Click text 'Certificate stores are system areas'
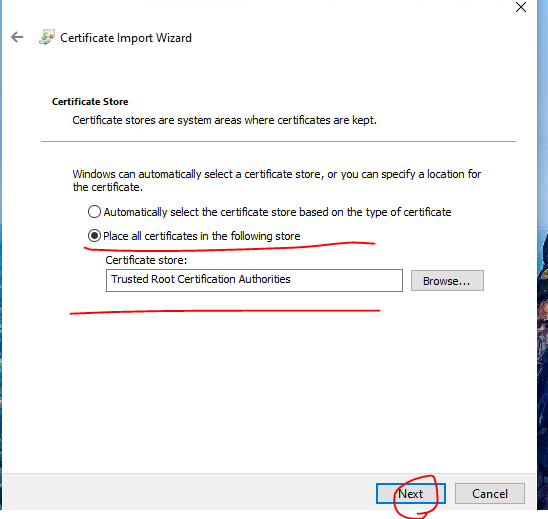548x519 pixels. click(x=157, y=120)
